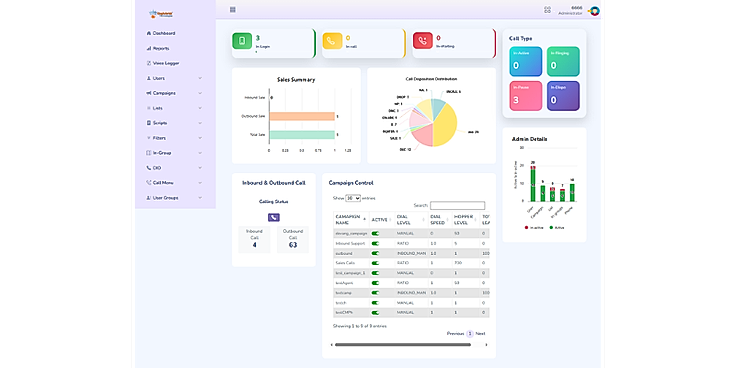Click the purple Calling Status phone icon
736x368 pixels.
coord(274,217)
